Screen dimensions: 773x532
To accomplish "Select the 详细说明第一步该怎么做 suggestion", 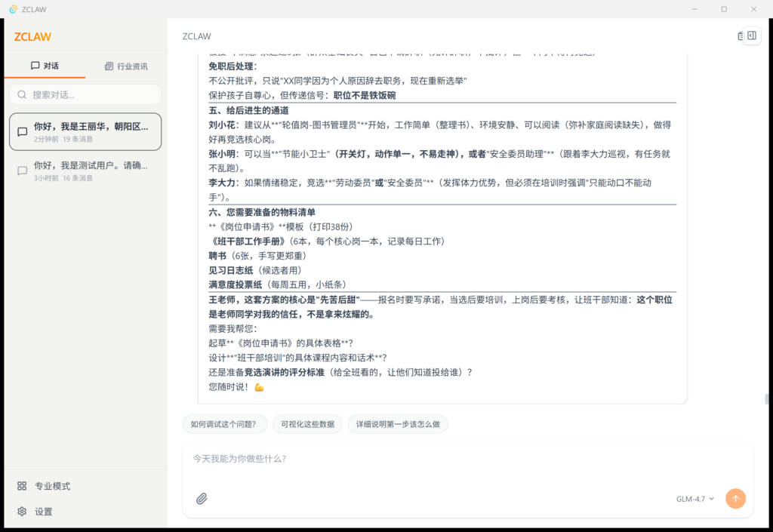I will point(398,424).
